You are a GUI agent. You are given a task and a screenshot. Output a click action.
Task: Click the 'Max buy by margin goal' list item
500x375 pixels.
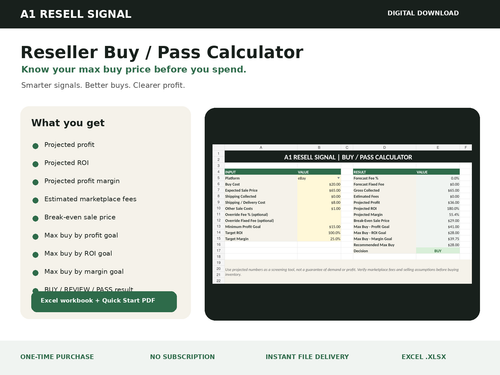click(84, 272)
